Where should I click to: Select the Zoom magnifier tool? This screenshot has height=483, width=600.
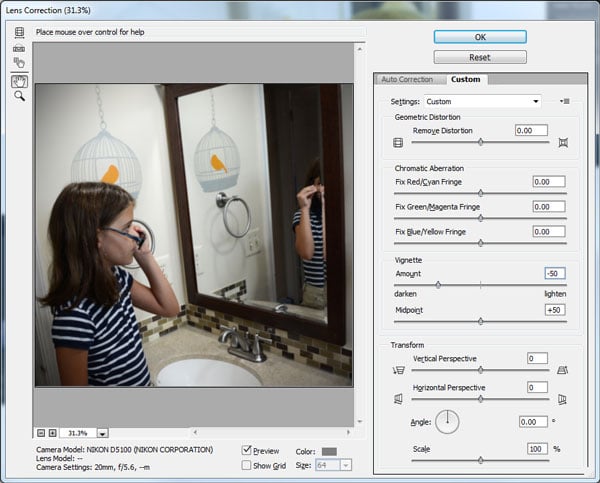19,96
